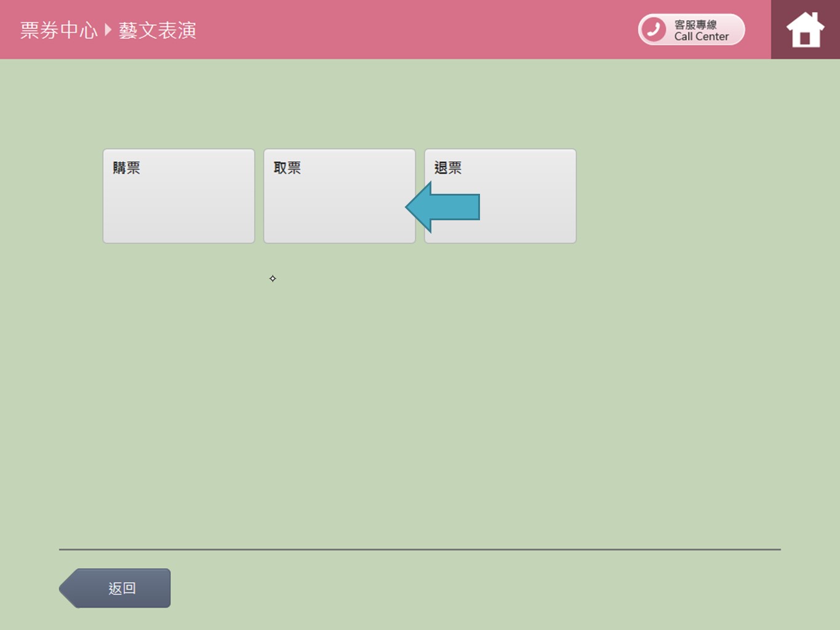Click the horizontal divider line above 返回
Image resolution: width=840 pixels, height=630 pixels.
(x=420, y=549)
